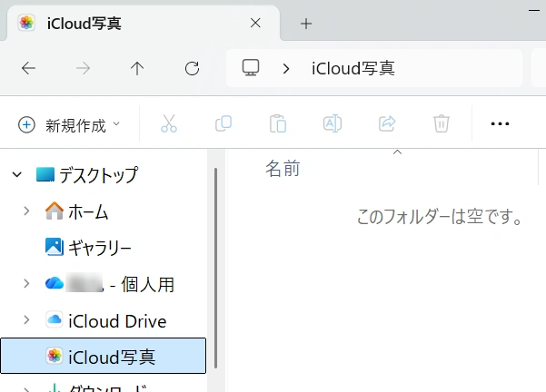The width and height of the screenshot is (546, 392).
Task: Click the Cut scissors icon
Action: click(168, 124)
